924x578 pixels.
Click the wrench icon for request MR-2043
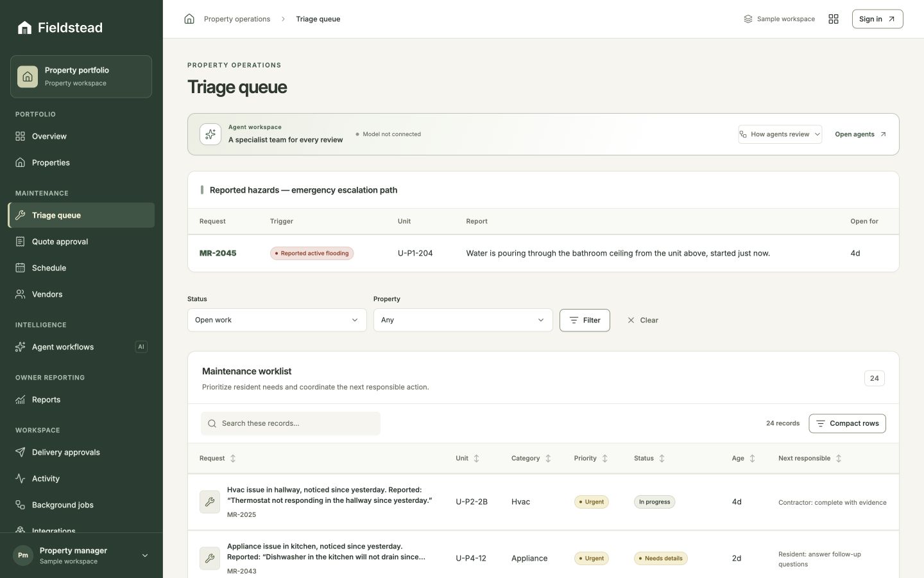(210, 559)
